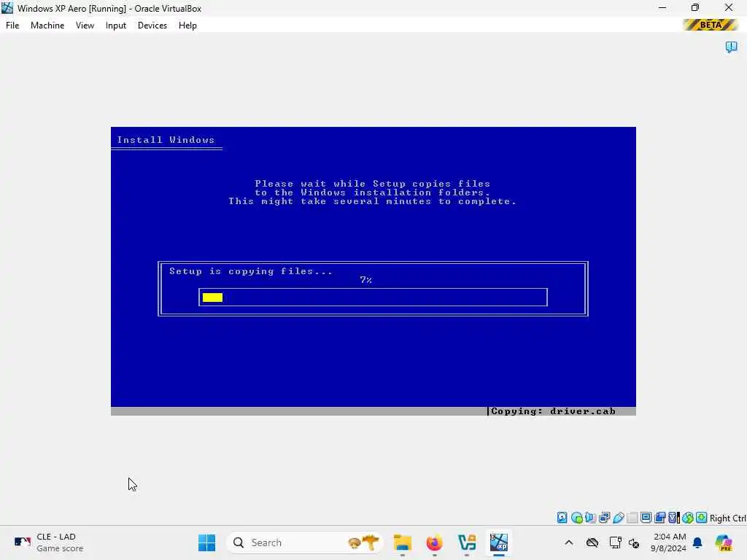Open the View menu
The width and height of the screenshot is (747, 560).
[x=85, y=26]
